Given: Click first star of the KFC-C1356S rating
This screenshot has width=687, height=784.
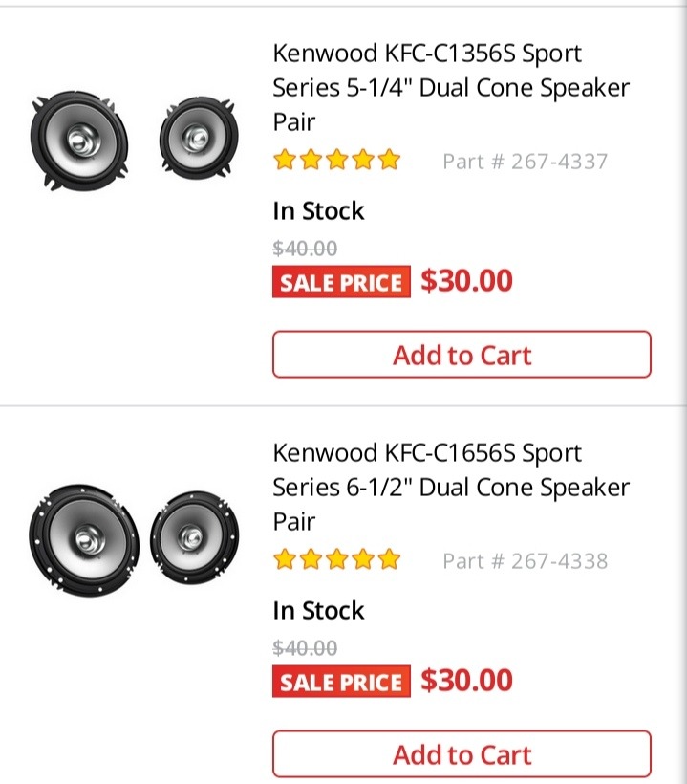Looking at the screenshot, I should (x=285, y=160).
